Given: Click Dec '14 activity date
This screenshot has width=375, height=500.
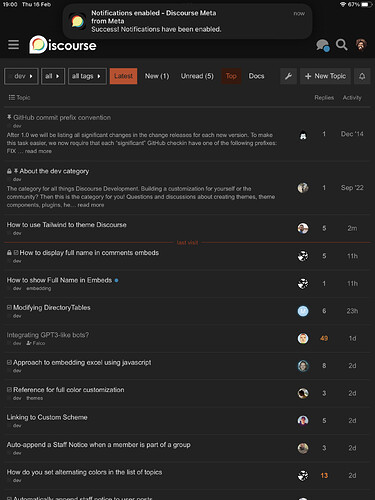Looking at the screenshot, I should pos(352,134).
